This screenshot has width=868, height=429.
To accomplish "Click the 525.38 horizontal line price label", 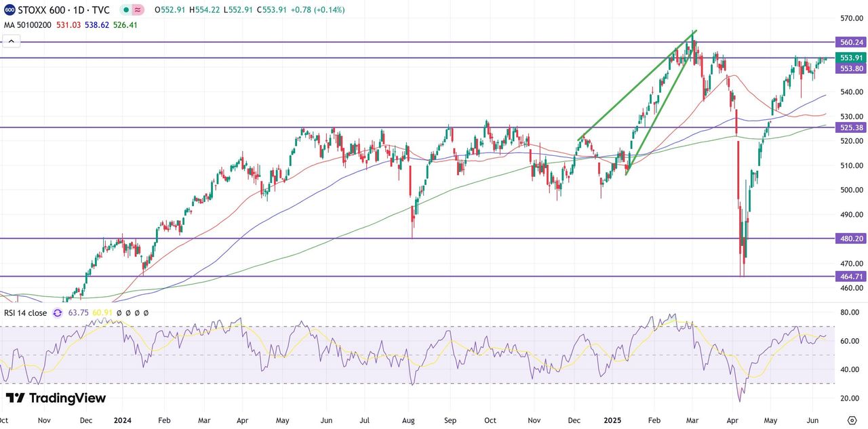I will pyautogui.click(x=851, y=127).
